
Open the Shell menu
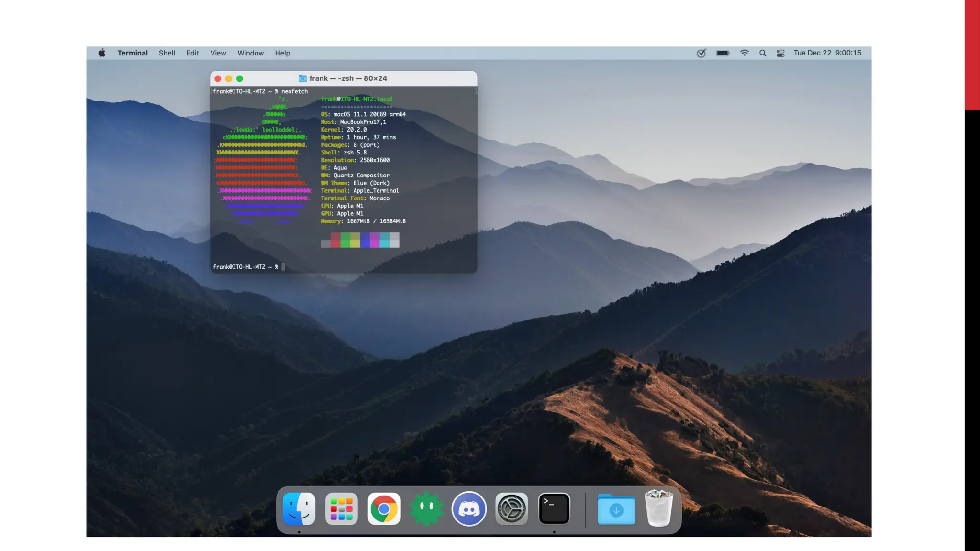(167, 53)
